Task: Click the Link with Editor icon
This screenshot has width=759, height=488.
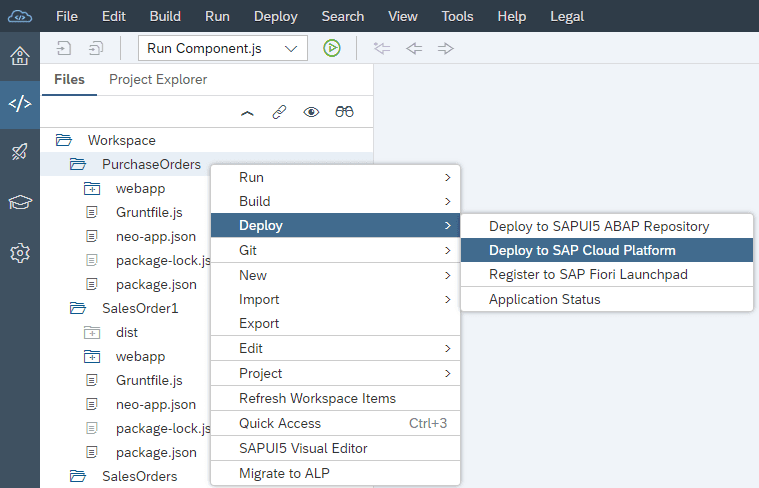Action: coord(279,112)
